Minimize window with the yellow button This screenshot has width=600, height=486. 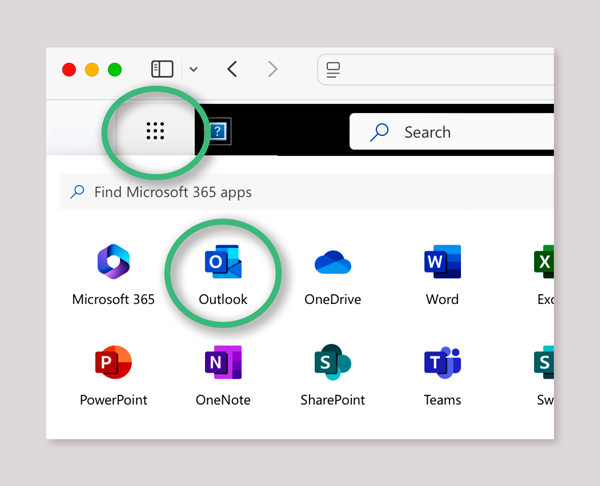92,70
